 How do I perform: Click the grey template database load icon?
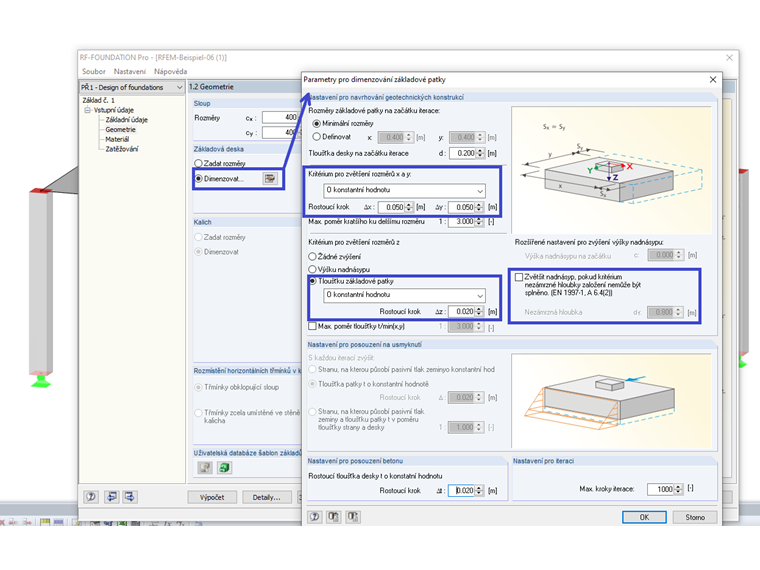point(206,467)
